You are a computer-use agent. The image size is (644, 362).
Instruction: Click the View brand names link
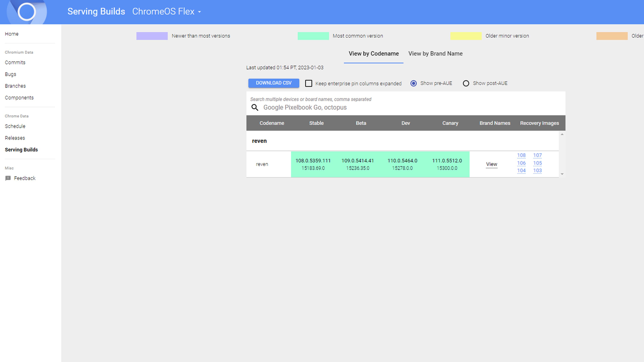[492, 164]
